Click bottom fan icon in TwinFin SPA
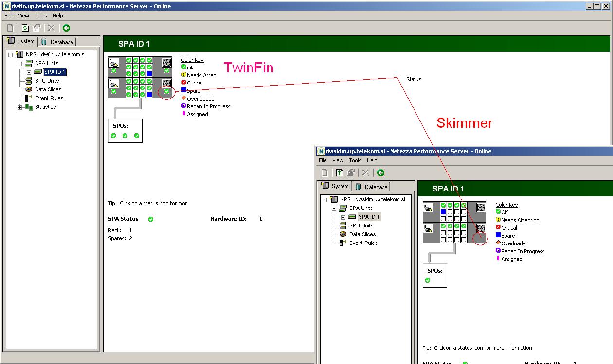 click(167, 83)
